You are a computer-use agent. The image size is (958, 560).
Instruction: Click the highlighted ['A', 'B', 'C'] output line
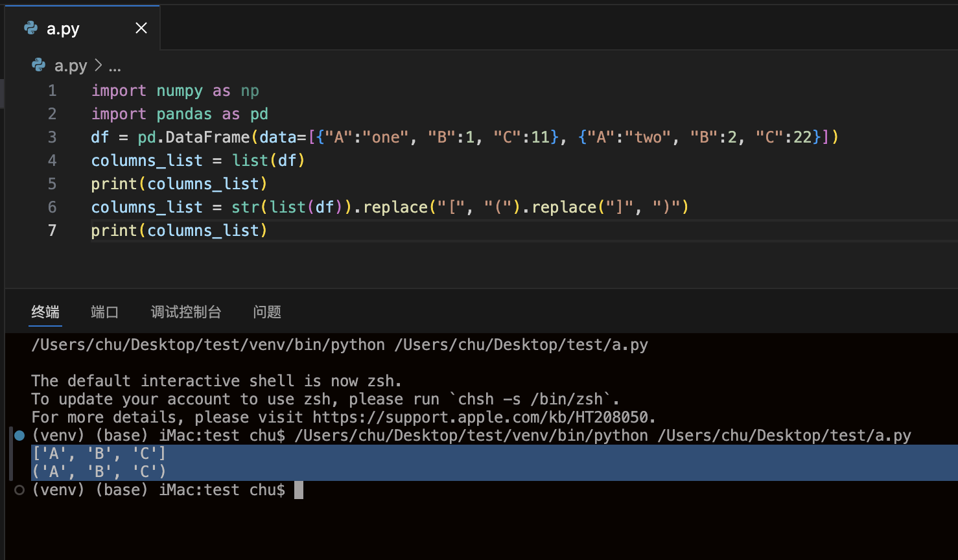coord(99,454)
